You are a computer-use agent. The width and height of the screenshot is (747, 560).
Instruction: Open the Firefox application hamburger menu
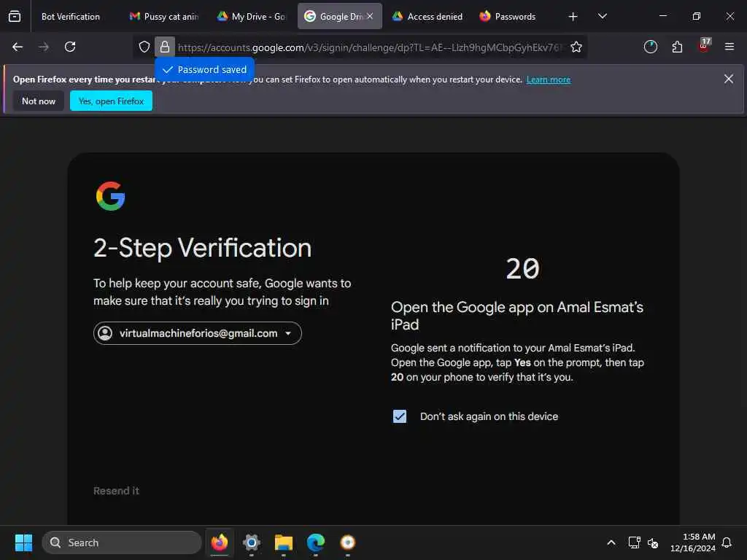pos(729,47)
